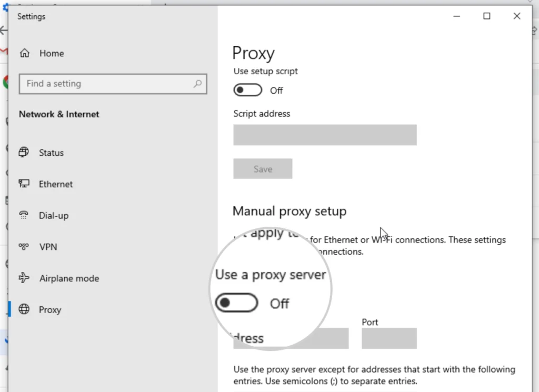Click the Home house icon
This screenshot has width=539, height=392.
(24, 53)
